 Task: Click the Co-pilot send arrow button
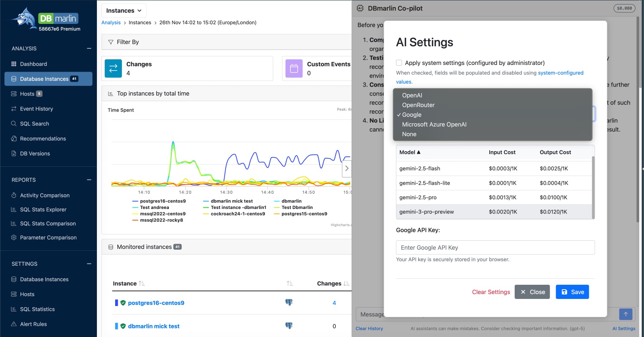point(626,314)
